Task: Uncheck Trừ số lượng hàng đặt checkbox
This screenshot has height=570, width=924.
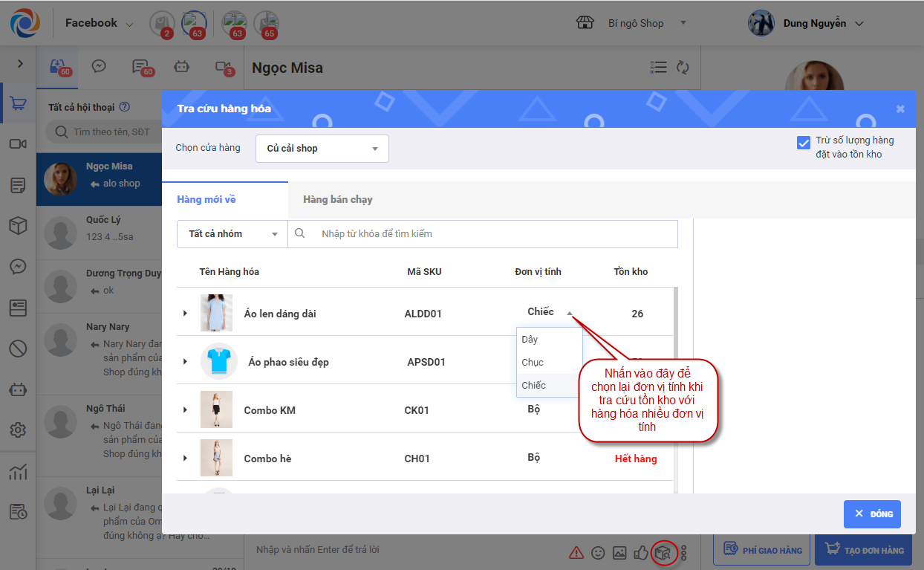Action: tap(803, 143)
